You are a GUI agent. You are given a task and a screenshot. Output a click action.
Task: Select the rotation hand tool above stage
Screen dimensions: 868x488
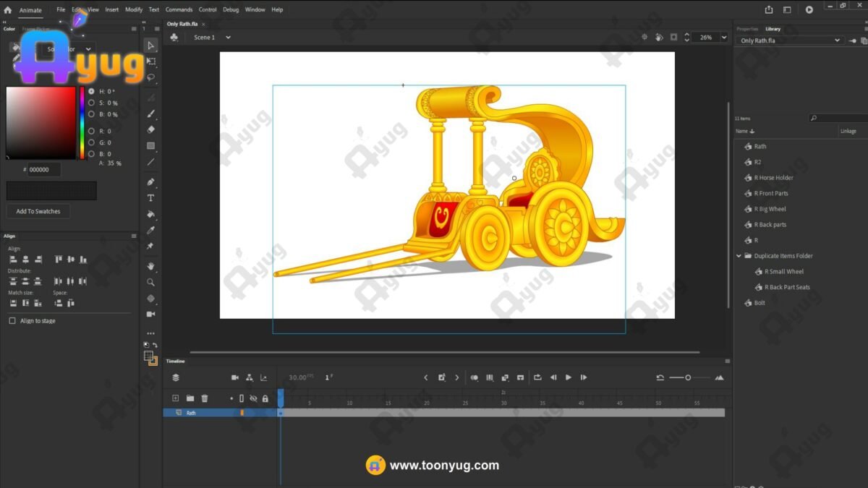pos(659,37)
